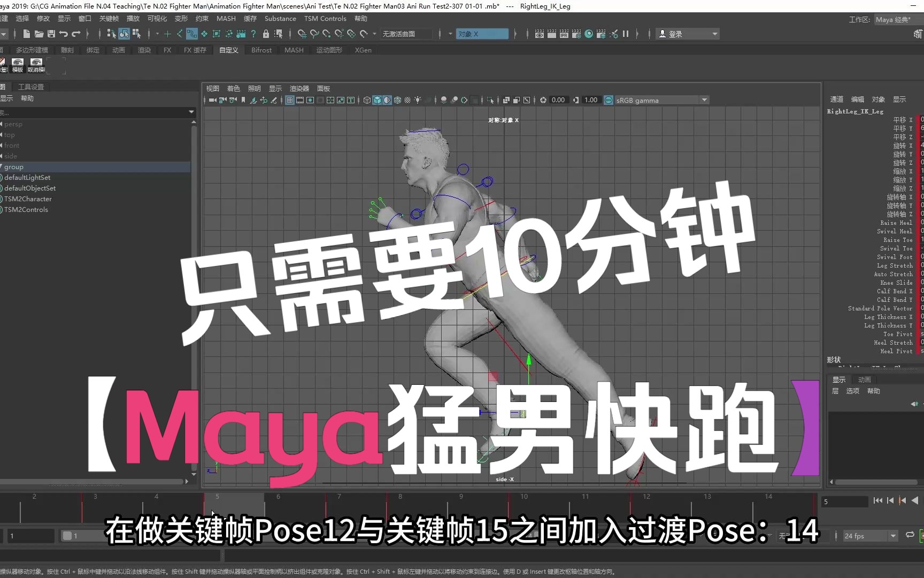Click the question mark help icon
The height and width of the screenshot is (578, 924).
pos(253,34)
